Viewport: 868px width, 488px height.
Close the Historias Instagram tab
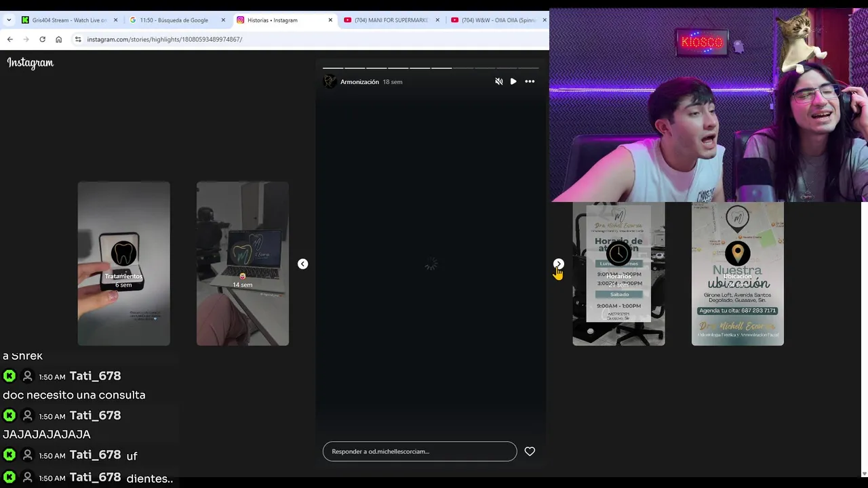tap(330, 20)
